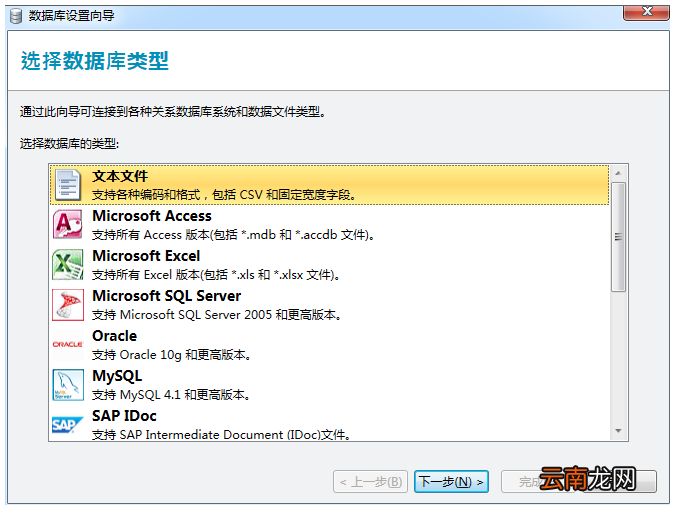The image size is (673, 507).
Task: Click the MySQL dolphin icon
Action: point(68,385)
